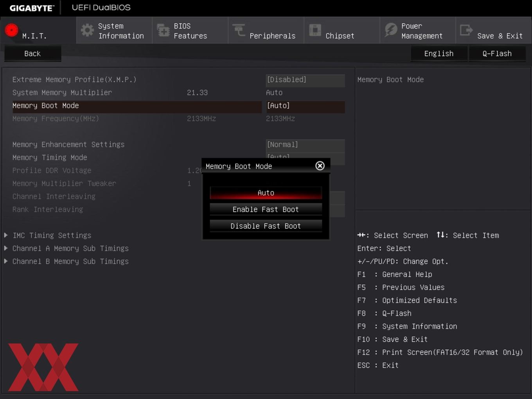532x399 pixels.
Task: Click the Back button
Action: [x=32, y=54]
